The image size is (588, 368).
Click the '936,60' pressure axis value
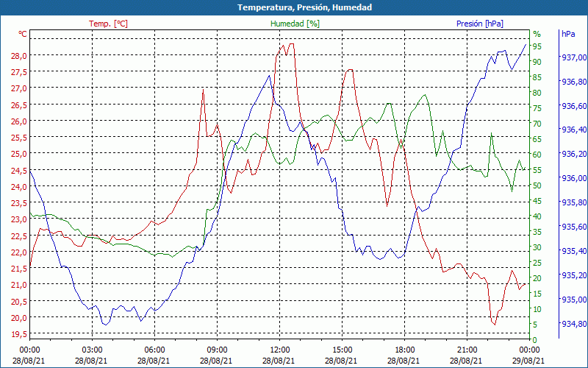[573, 106]
